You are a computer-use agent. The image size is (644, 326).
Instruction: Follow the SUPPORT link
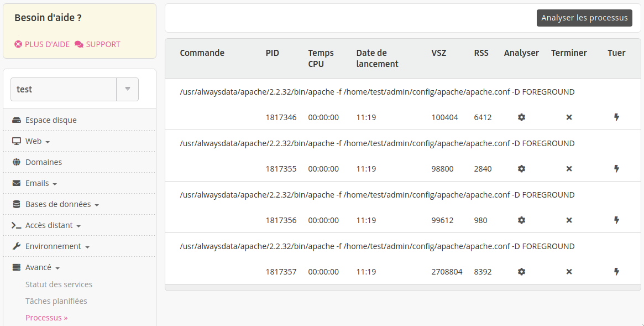point(103,44)
